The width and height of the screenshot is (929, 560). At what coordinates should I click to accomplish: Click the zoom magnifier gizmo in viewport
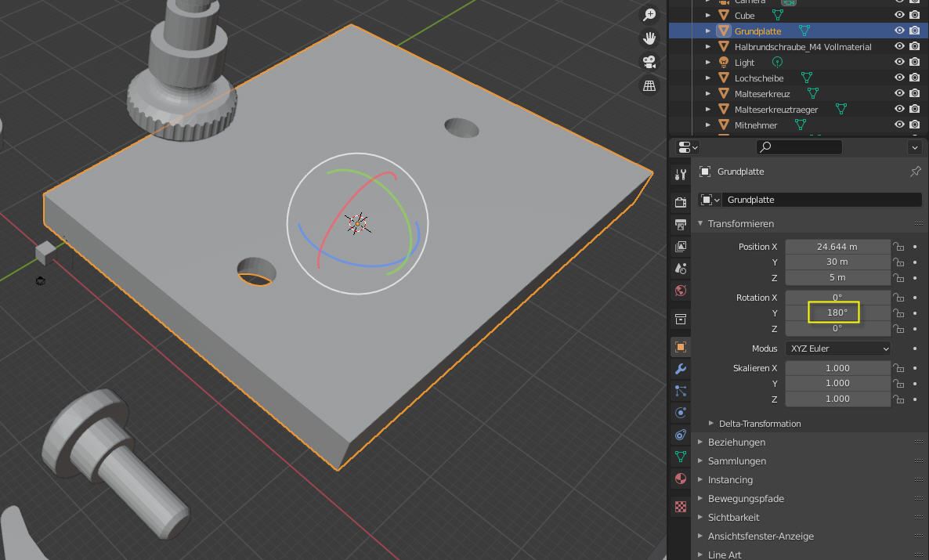(649, 15)
